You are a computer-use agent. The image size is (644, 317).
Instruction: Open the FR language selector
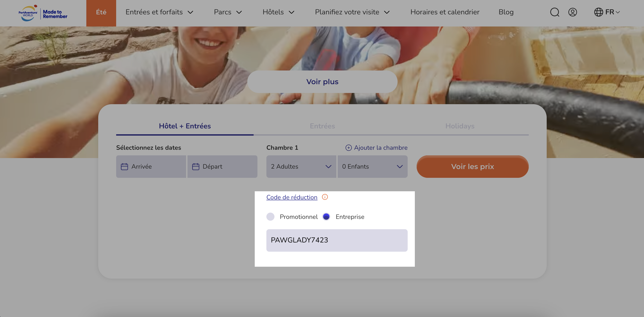(612, 12)
